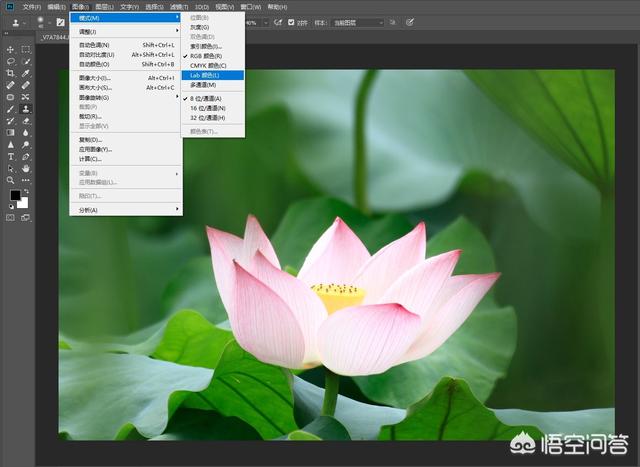Open the 滤镜(T) menu in the menu bar
Viewport: 640px width, 467px height.
(x=181, y=6)
